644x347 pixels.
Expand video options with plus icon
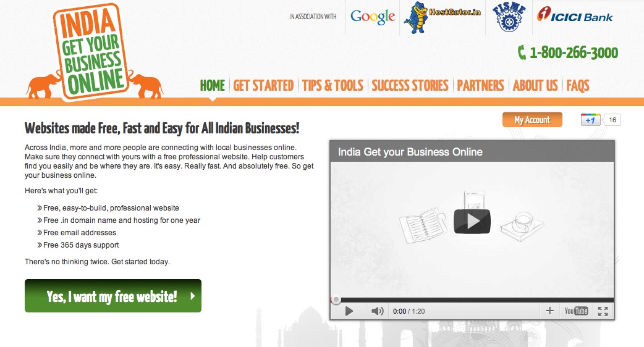(549, 311)
